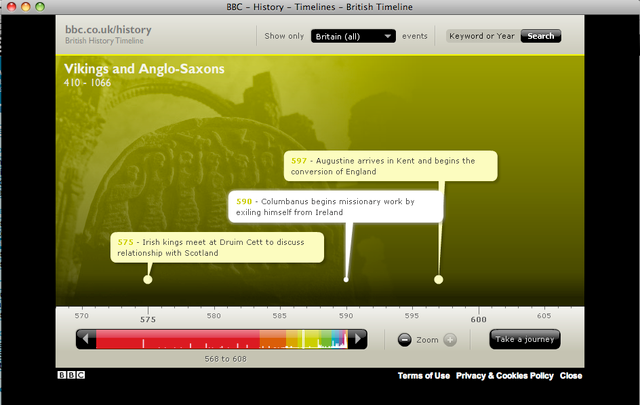Click the Take a journey button
This screenshot has height=405, width=640.
pyautogui.click(x=525, y=339)
